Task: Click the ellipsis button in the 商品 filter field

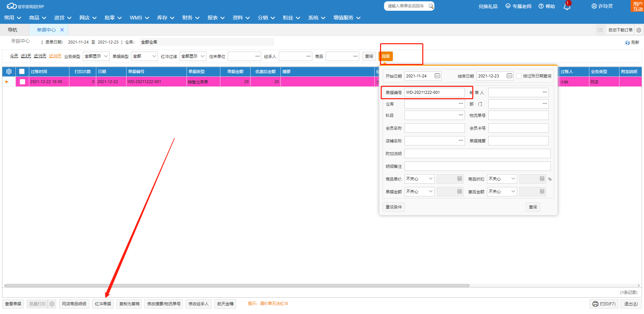Action: (356, 56)
